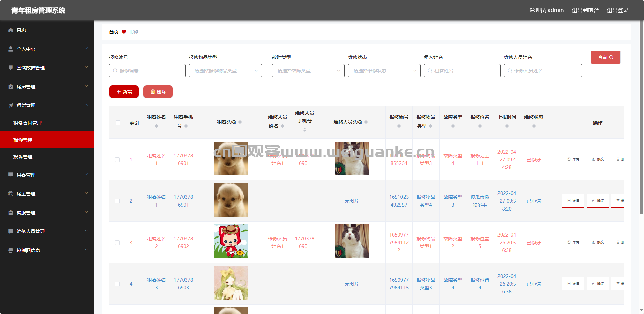Click the red 查询 search button
The width and height of the screenshot is (644, 314).
point(606,57)
